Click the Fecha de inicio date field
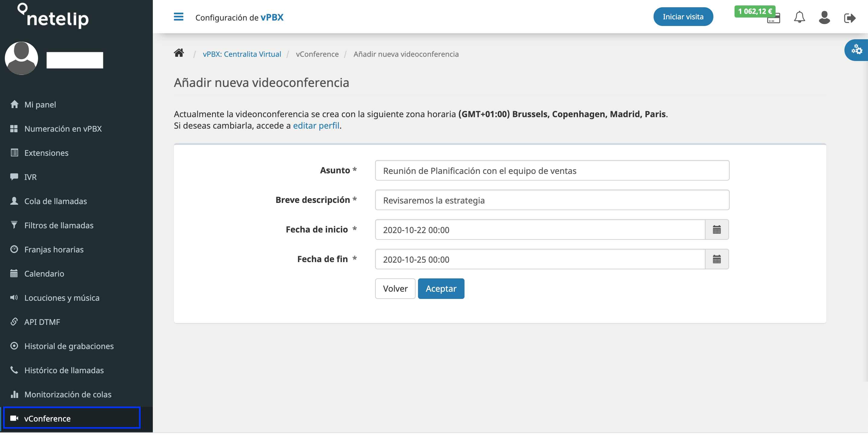 click(540, 229)
